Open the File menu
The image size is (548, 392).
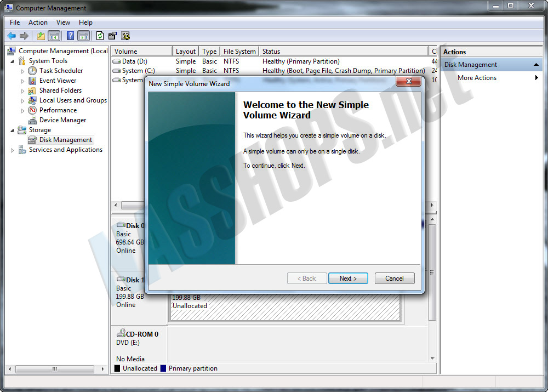pos(15,22)
